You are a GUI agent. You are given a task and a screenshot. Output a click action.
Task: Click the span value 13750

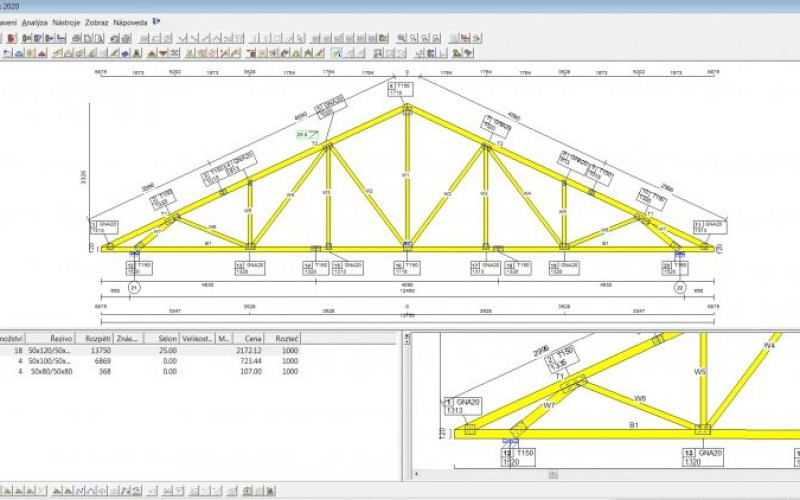pos(101,351)
